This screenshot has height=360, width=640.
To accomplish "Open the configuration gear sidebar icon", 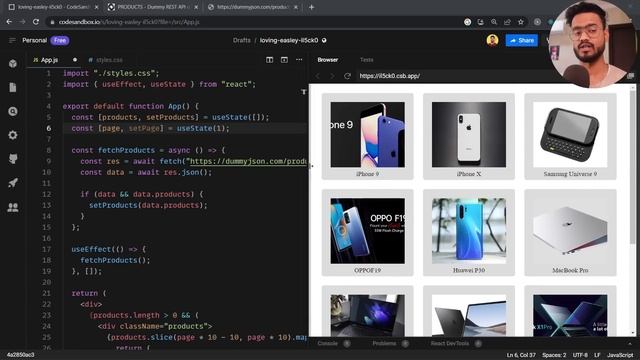I will [13, 135].
